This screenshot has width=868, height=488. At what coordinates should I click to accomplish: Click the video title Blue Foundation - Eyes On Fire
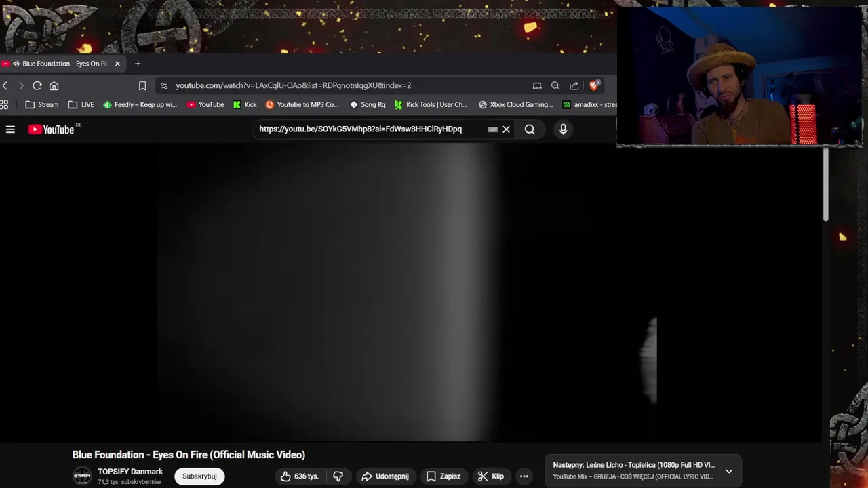(189, 455)
